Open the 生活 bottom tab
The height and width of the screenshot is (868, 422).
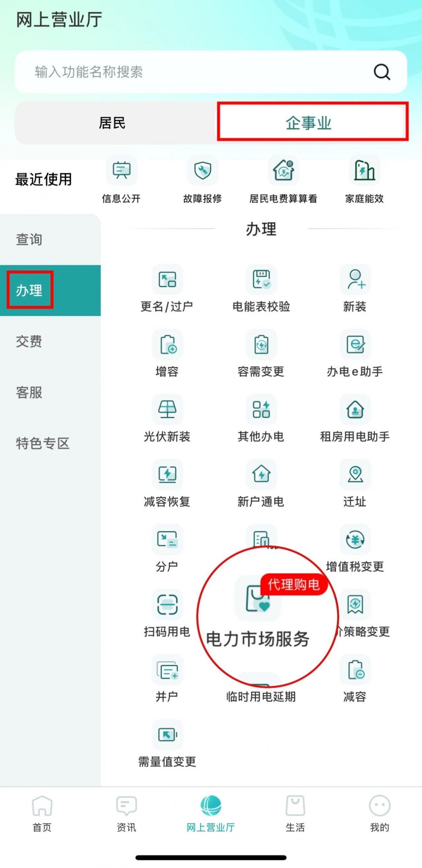click(295, 814)
